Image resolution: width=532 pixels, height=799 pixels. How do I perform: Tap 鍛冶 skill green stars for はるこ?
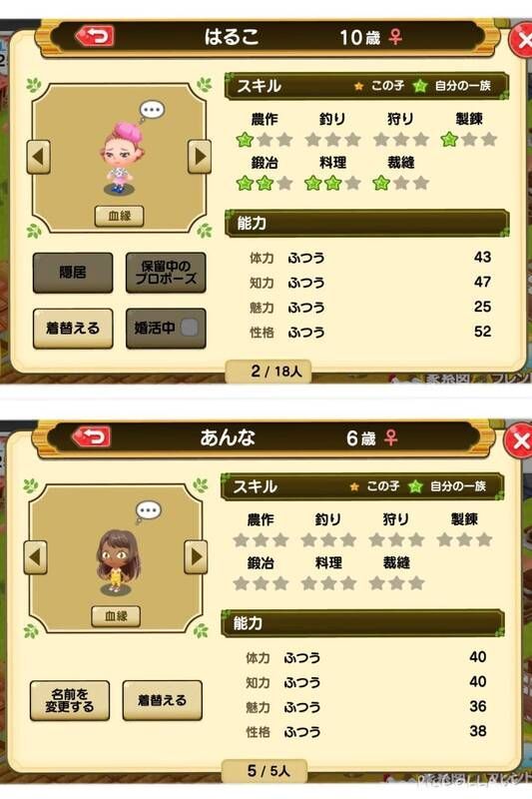(255, 184)
